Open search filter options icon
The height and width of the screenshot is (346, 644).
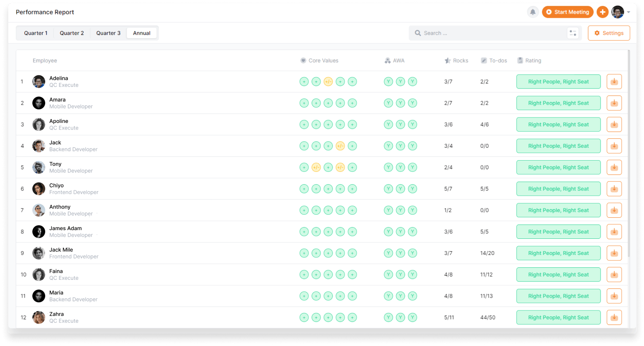(573, 33)
